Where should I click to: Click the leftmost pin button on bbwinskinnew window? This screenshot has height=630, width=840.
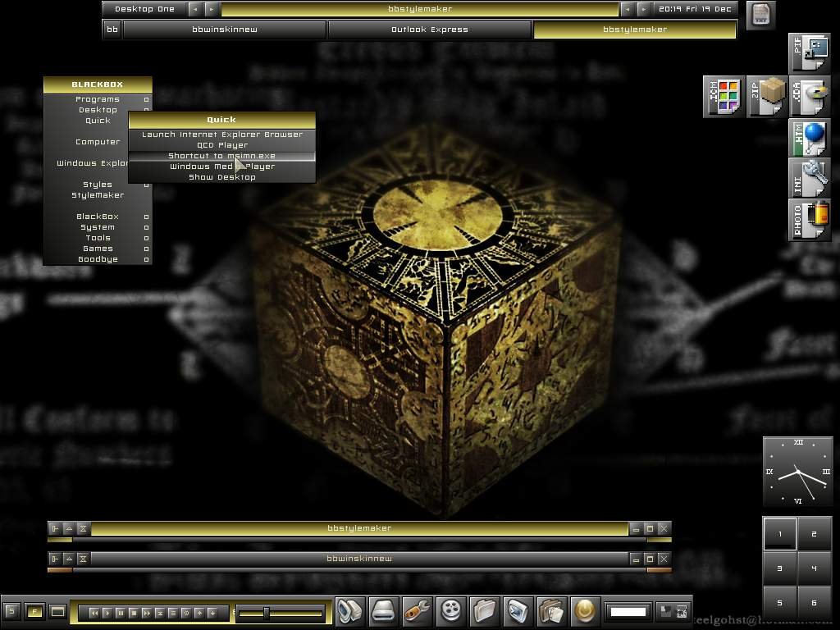55,559
